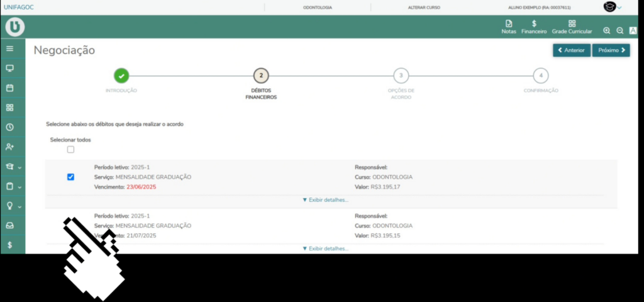Image resolution: width=644 pixels, height=302 pixels.
Task: Click the 'Próximo' button
Action: click(x=611, y=50)
